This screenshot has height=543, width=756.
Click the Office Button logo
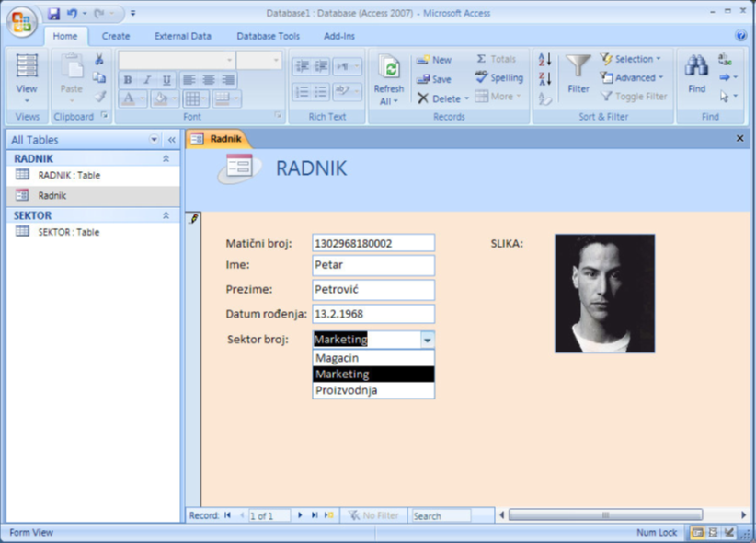[x=22, y=20]
